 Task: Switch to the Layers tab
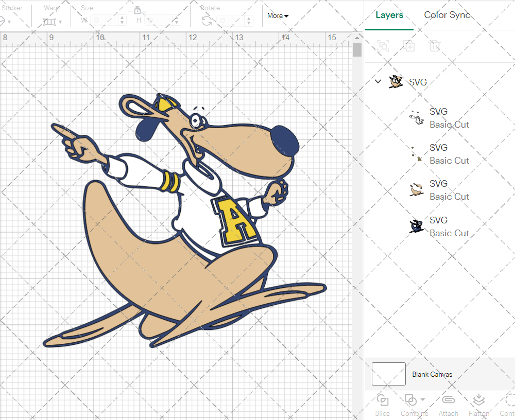(389, 15)
